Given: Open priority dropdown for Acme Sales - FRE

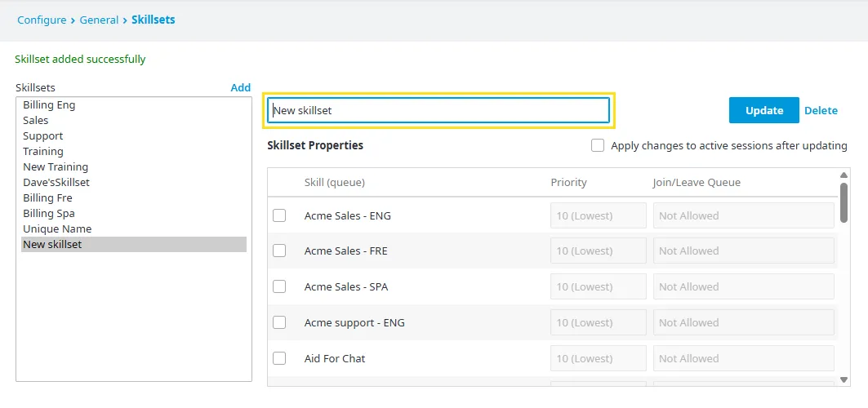Looking at the screenshot, I should click(599, 251).
